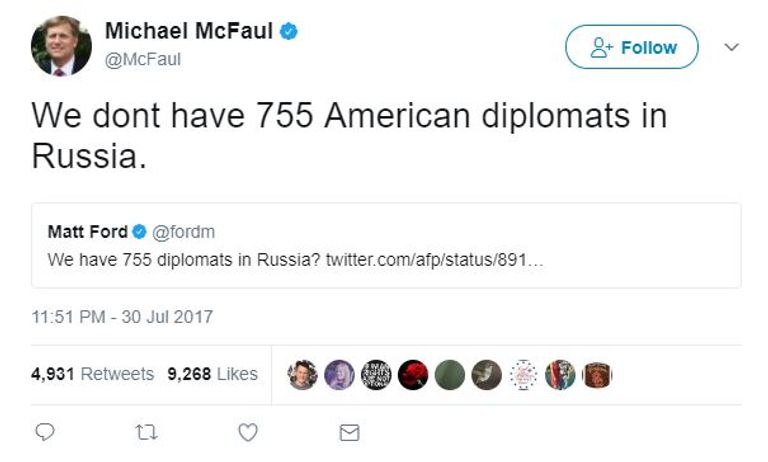View the 4,931 Retweets list
This screenshot has width=768, height=462.
click(93, 374)
